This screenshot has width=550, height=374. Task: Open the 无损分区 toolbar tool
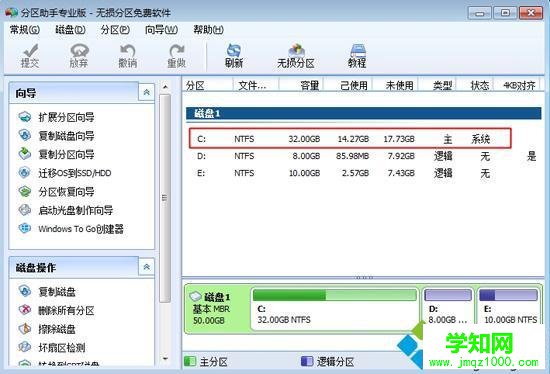pyautogui.click(x=296, y=55)
